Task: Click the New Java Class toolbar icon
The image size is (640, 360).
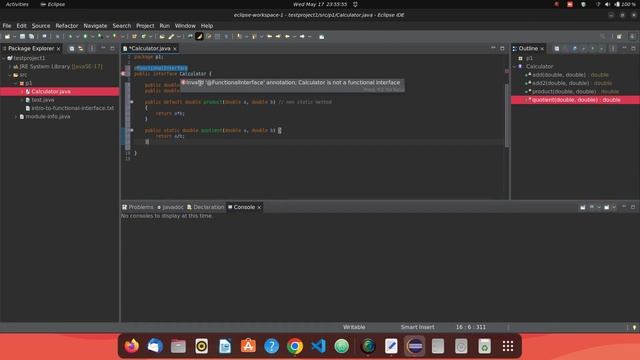Action: [144, 37]
